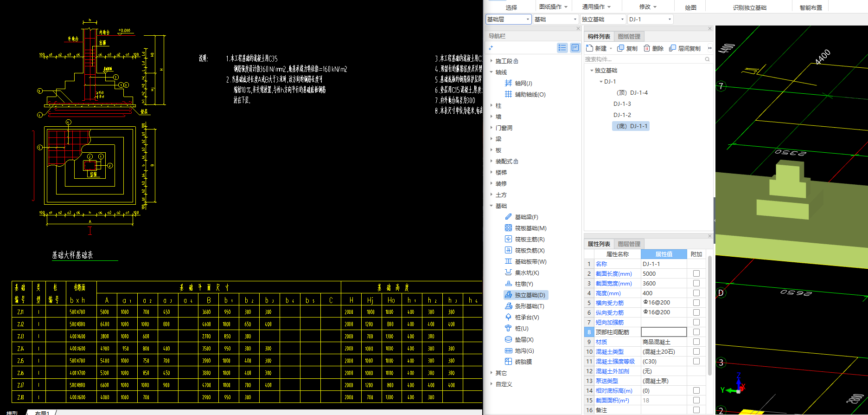The height and width of the screenshot is (415, 868).
Task: Select 独立基础(D) isolated footing icon
Action: pos(508,295)
